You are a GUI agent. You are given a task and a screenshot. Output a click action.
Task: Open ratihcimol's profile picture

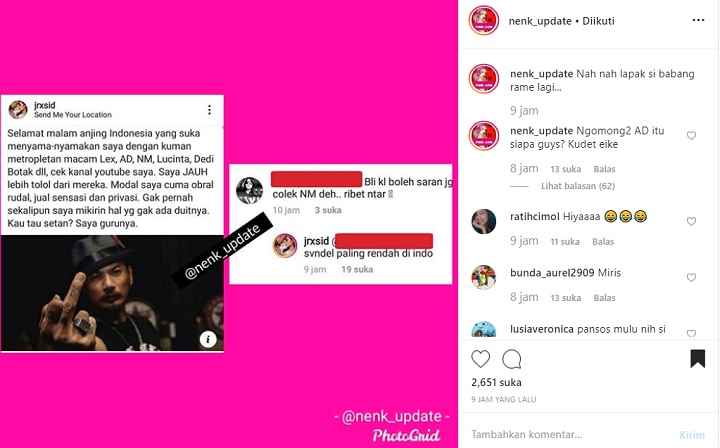[x=484, y=222]
